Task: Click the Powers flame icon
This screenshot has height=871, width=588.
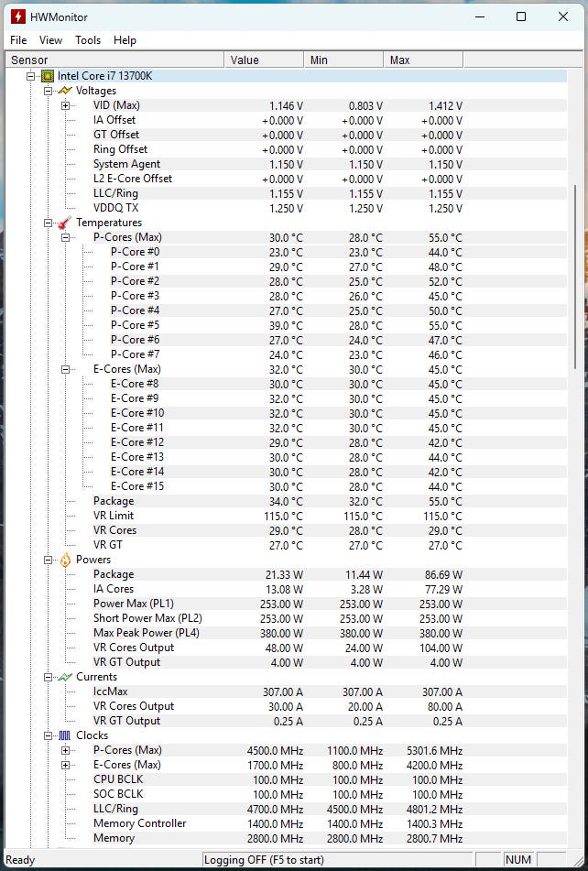Action: [65, 560]
